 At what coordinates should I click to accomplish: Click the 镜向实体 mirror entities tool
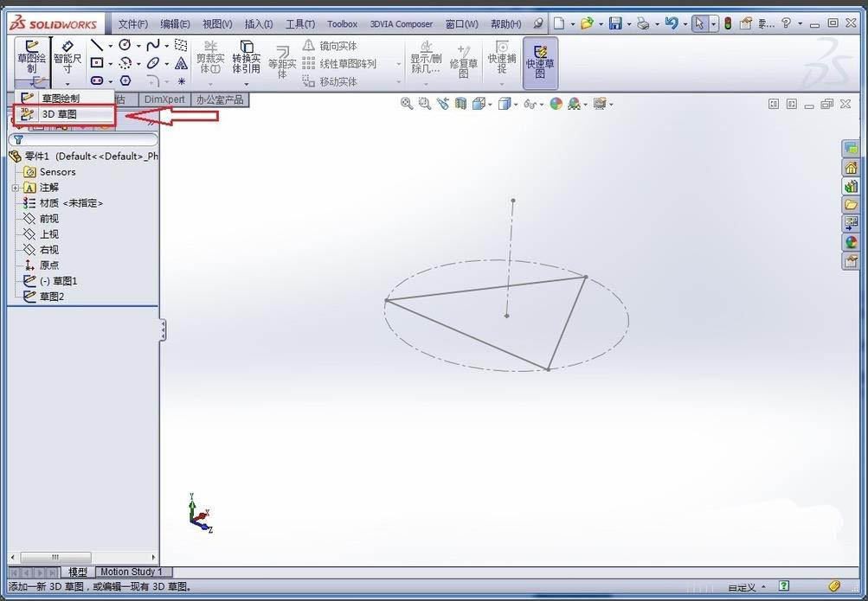[330, 45]
